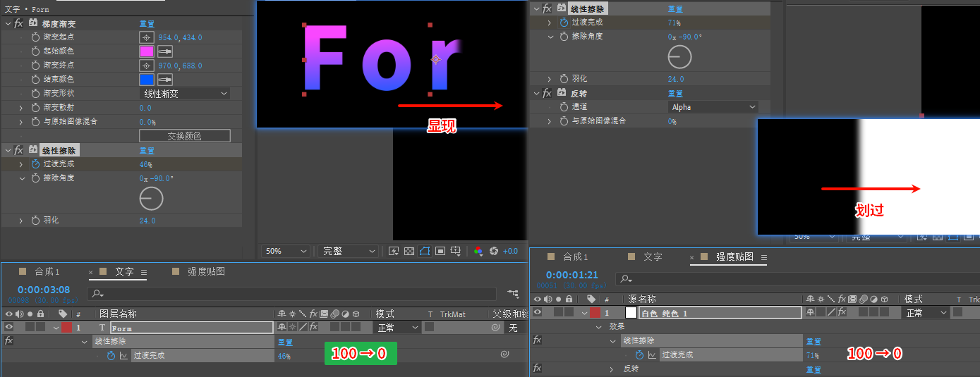
Task: Expand 渐变散射 property
Action: point(21,108)
